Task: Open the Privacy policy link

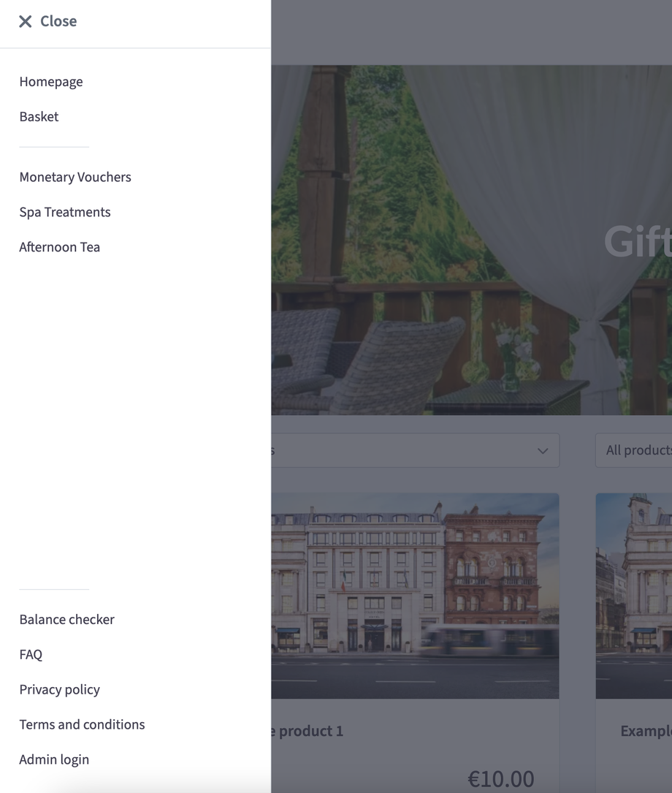Action: click(x=60, y=689)
